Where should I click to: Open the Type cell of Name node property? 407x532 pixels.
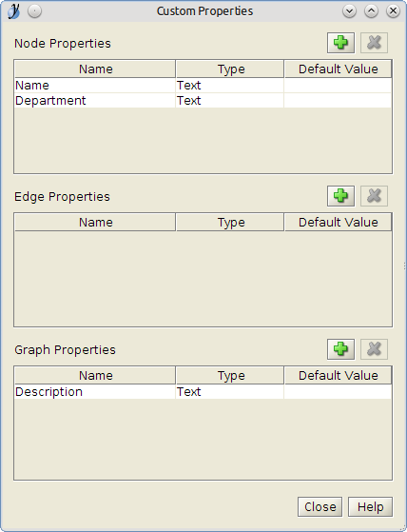(x=229, y=85)
